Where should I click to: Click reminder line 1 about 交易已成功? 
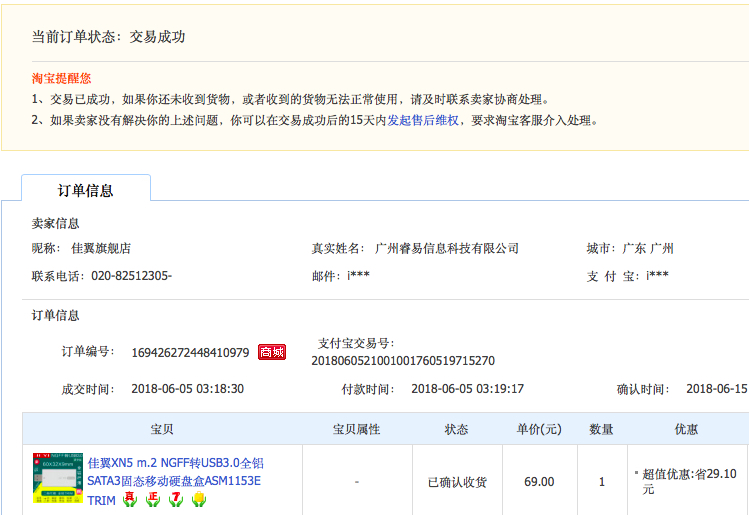(x=291, y=99)
